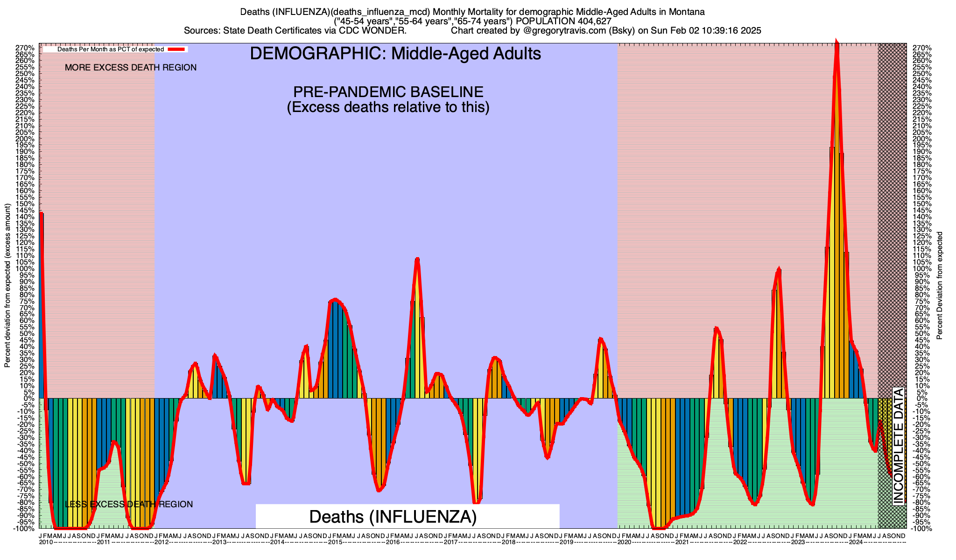Click the 'LESS EXCESS DEATH REGION' label
The height and width of the screenshot is (560, 956).
click(129, 504)
